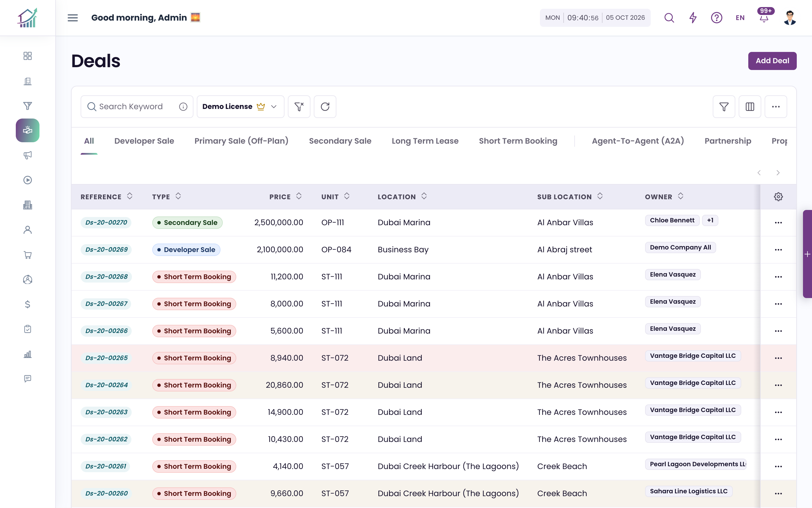
Task: Switch language via EN selector
Action: coord(740,18)
